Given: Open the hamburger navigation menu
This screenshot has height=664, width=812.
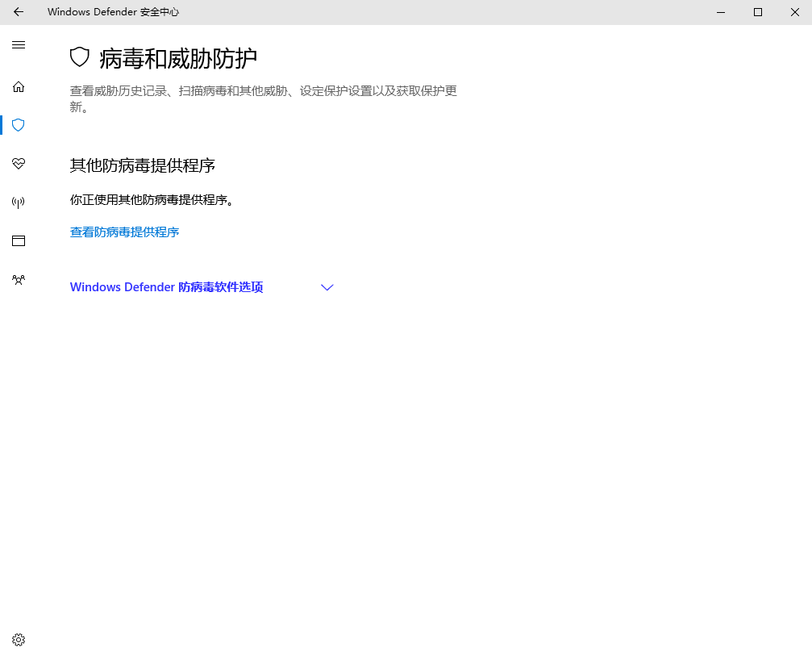Looking at the screenshot, I should point(18,44).
